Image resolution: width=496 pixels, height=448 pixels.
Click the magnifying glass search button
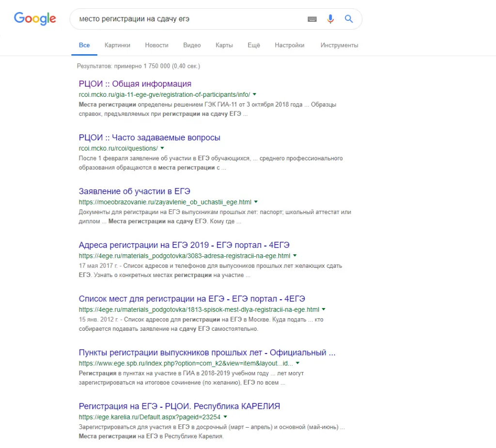tap(349, 19)
